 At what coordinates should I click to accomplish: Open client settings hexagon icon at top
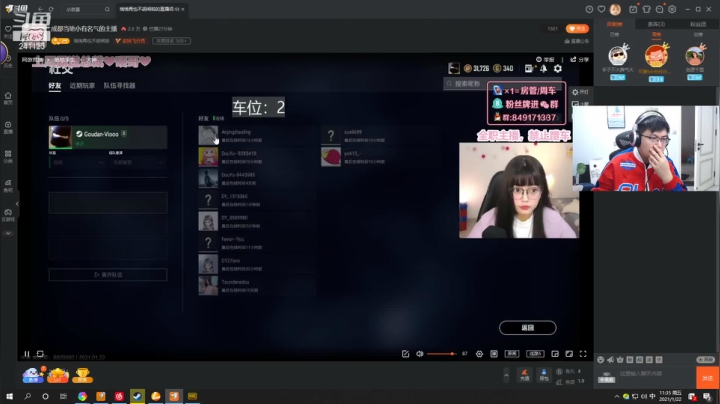672,9
